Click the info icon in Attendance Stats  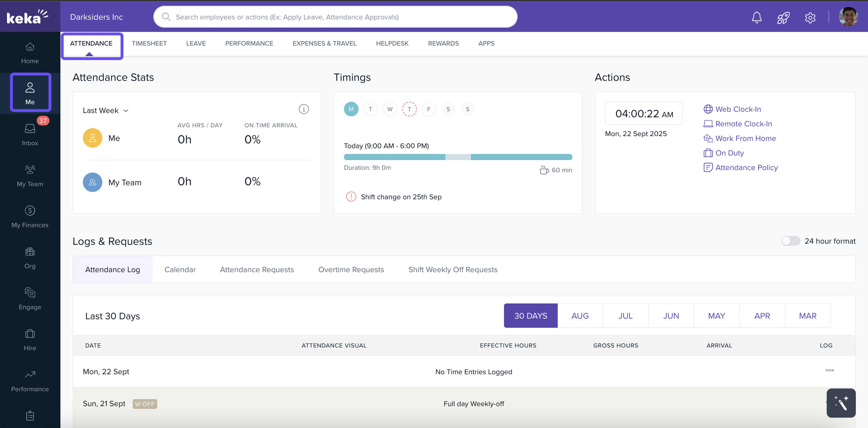pyautogui.click(x=304, y=109)
